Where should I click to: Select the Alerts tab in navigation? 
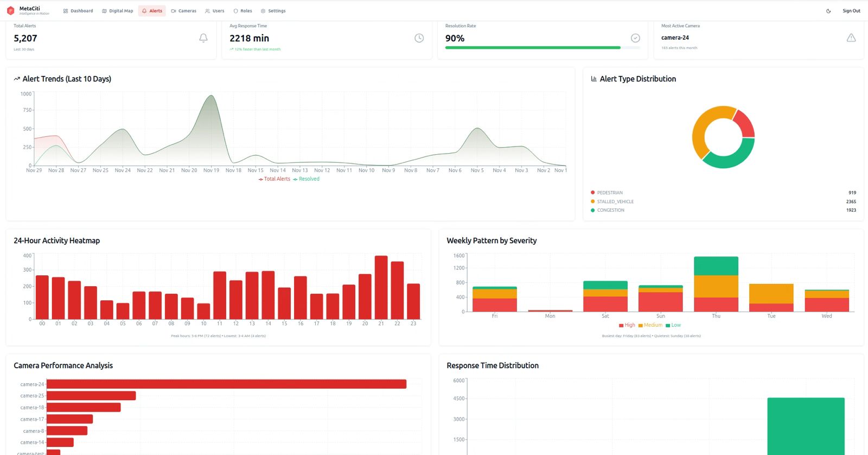click(x=152, y=11)
